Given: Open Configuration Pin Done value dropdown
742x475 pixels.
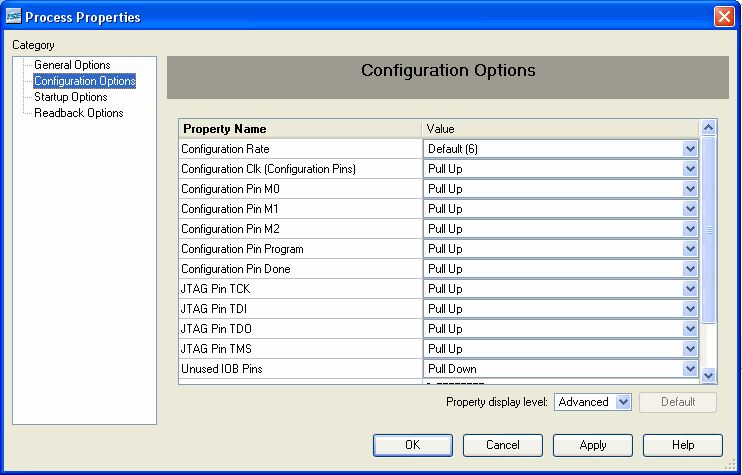Looking at the screenshot, I should (x=690, y=269).
